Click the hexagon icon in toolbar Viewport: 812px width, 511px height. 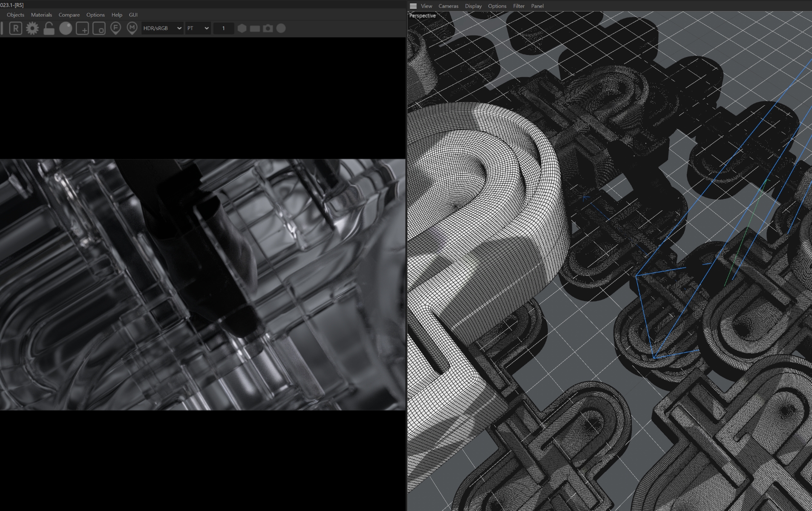(242, 29)
